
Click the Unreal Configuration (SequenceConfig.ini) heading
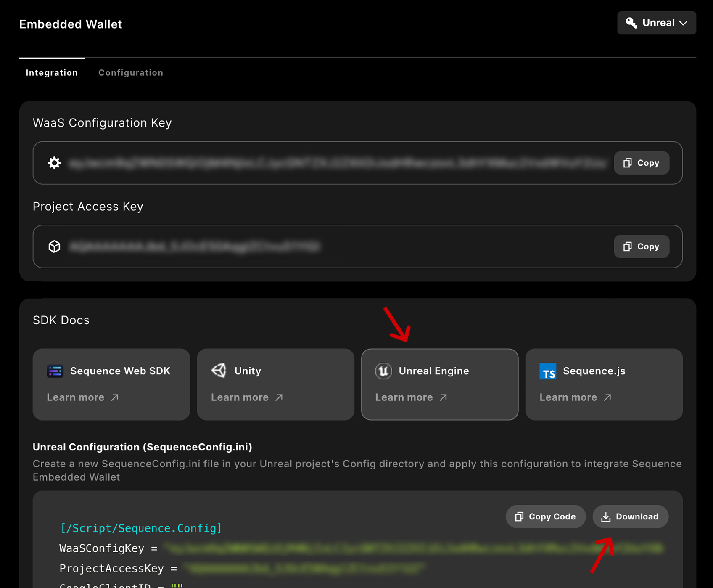pos(143,447)
